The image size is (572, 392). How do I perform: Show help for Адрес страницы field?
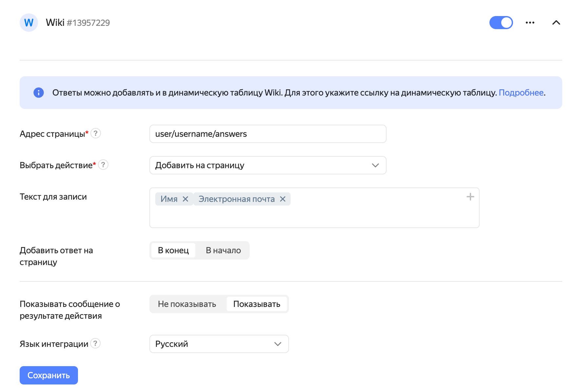pyautogui.click(x=96, y=134)
